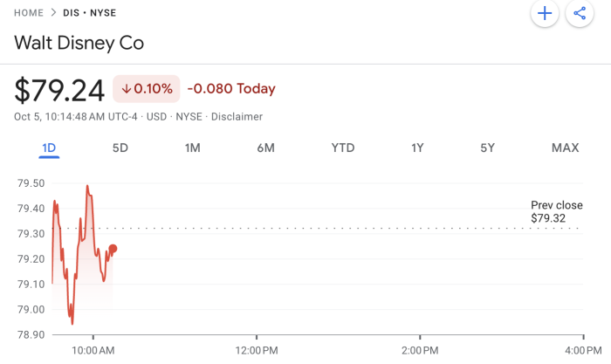
Task: Click the Prev close $79.32 label
Action: 556,211
